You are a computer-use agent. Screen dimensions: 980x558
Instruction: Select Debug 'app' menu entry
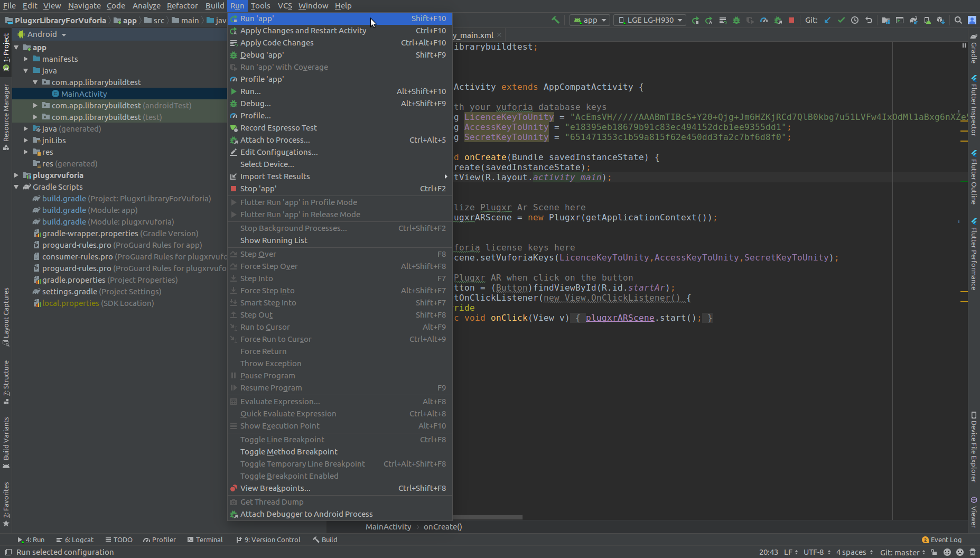pyautogui.click(x=340, y=55)
